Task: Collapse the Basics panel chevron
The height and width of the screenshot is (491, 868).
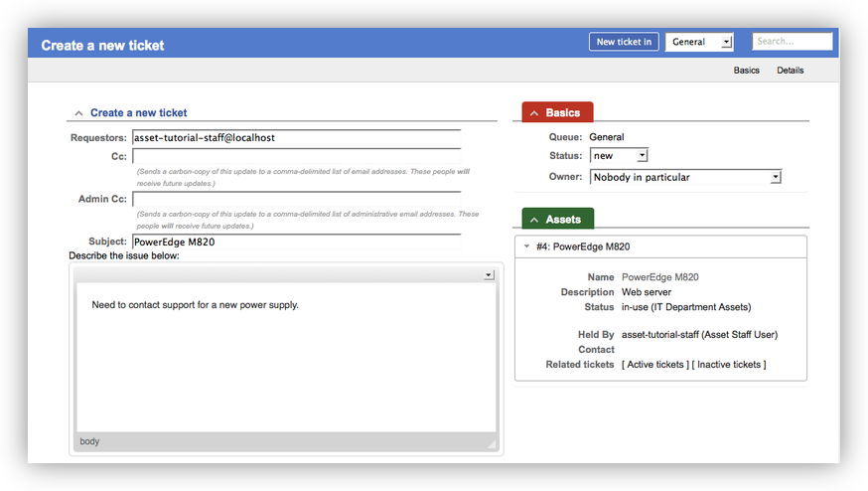Action: 534,113
